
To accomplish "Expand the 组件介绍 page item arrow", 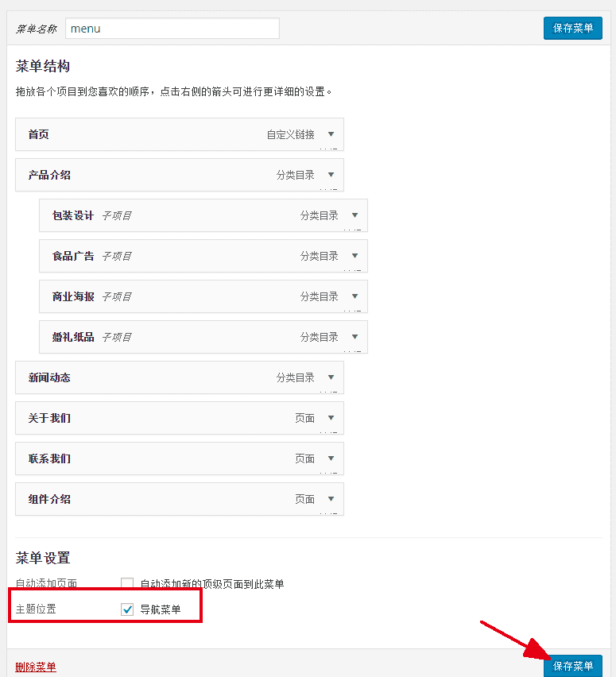I will click(x=331, y=499).
